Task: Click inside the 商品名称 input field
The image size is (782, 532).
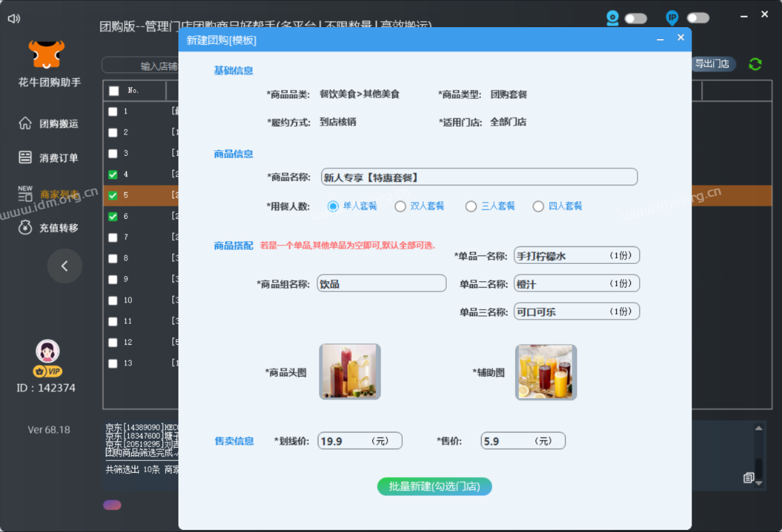Action: click(x=478, y=177)
